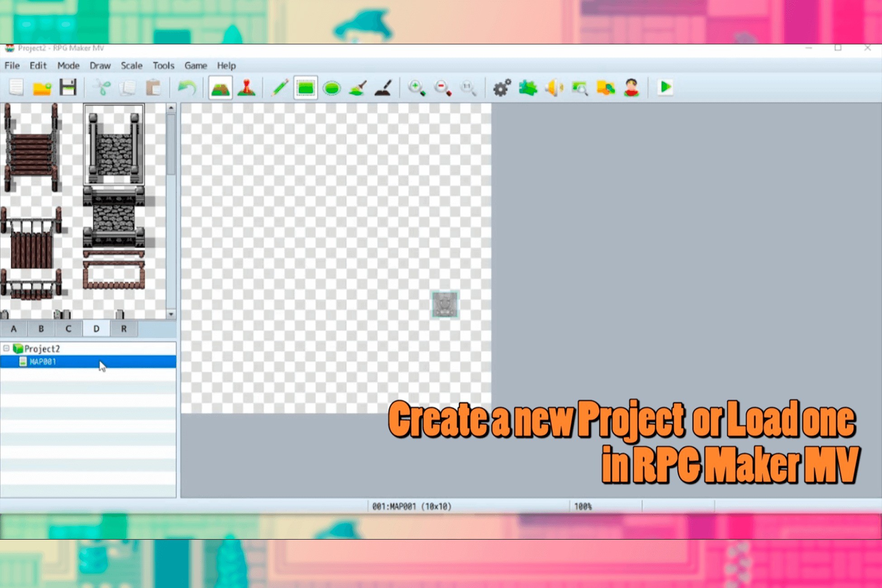Switch to tileset tab D
This screenshot has width=882, height=588.
tap(96, 329)
